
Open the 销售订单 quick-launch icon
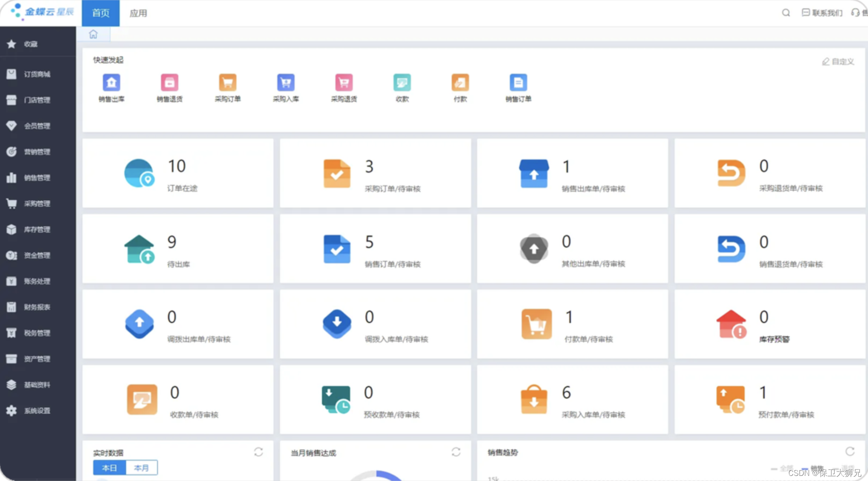(x=518, y=83)
